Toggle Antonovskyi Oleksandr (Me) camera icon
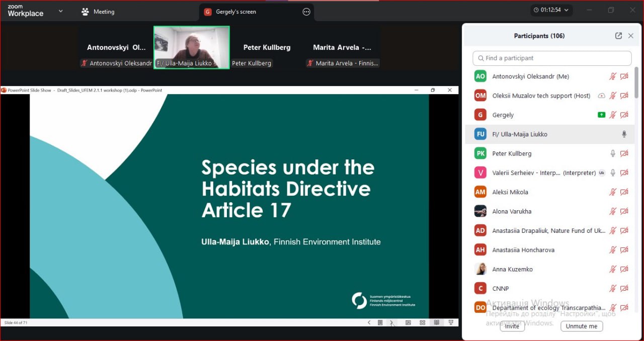This screenshot has height=341, width=644. [624, 76]
